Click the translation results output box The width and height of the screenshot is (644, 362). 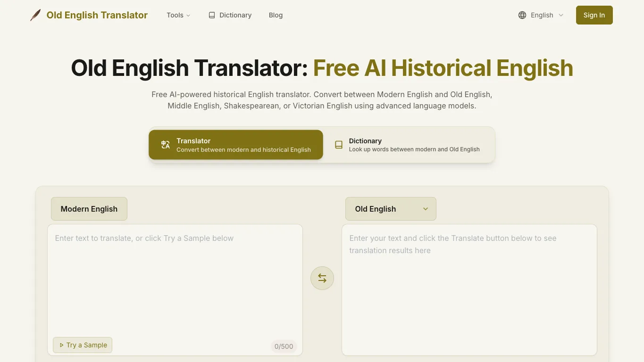pos(469,290)
